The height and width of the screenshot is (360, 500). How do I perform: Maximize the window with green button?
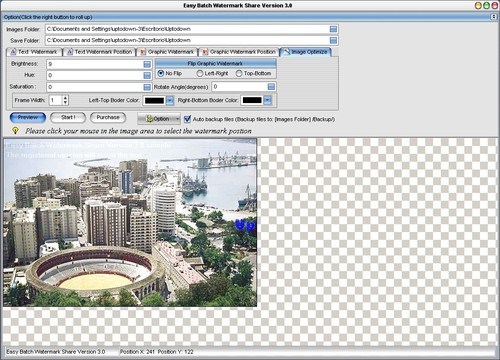(486, 5)
